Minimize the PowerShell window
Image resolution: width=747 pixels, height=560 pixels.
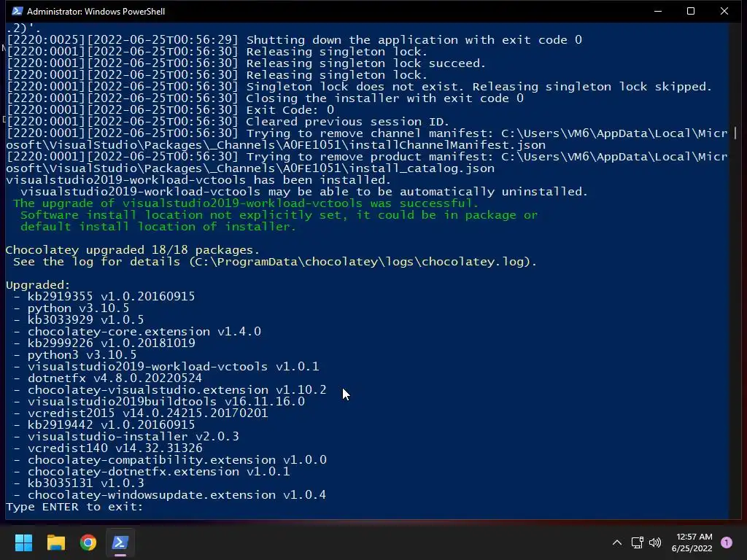pos(658,11)
